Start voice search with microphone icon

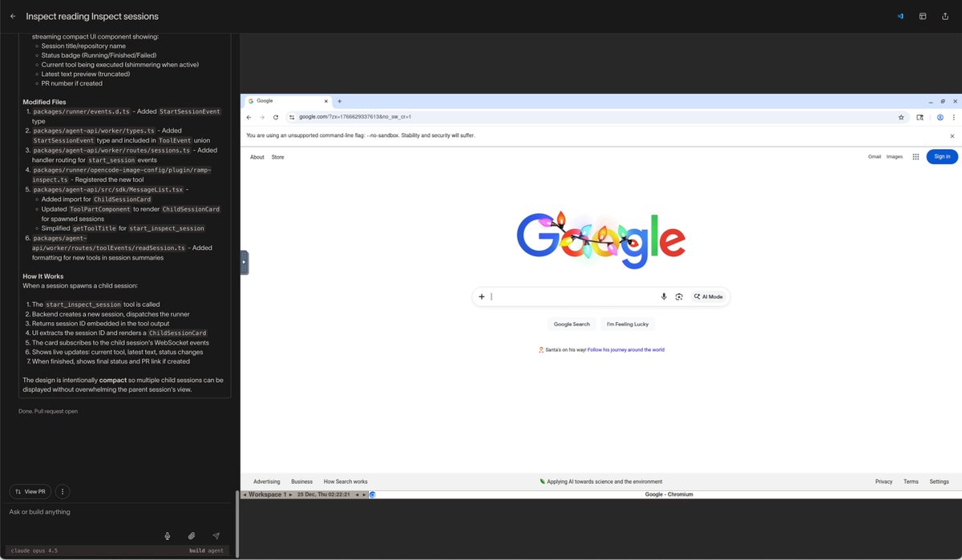pyautogui.click(x=664, y=296)
